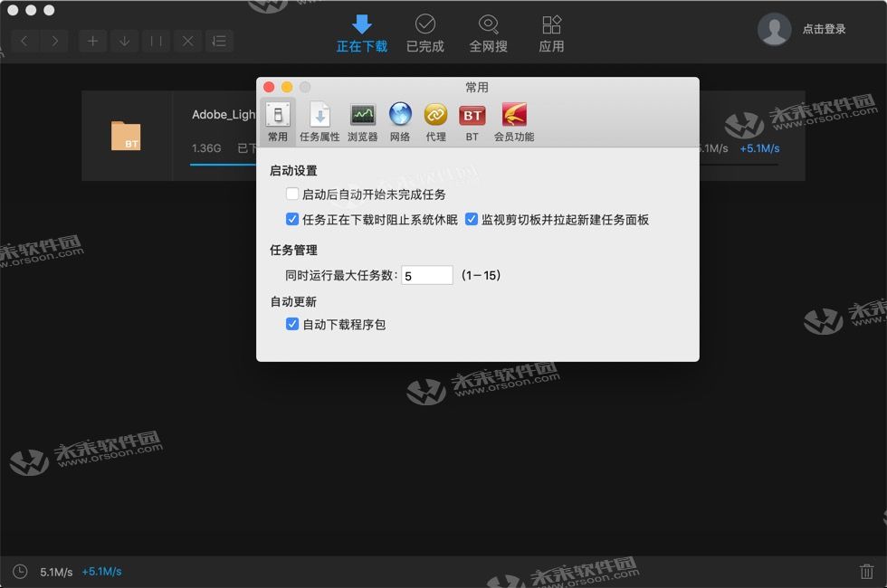Viewport: 887px width, 588px height.
Task: Open the 应用 apps tab
Action: 551,34
